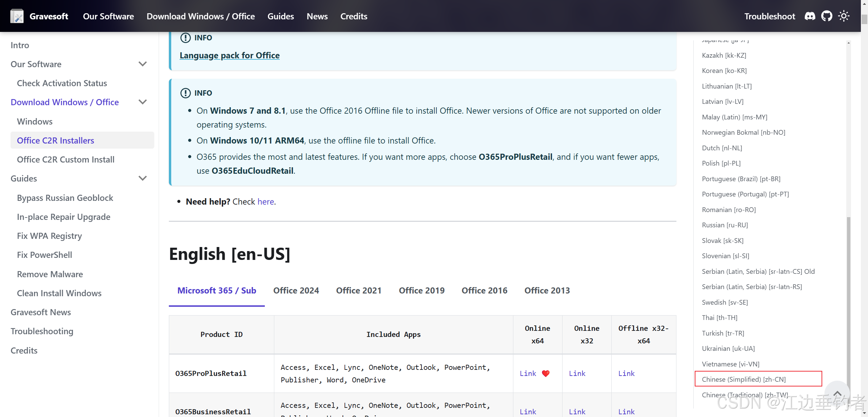Collapse the Guides sidebar section

tap(143, 178)
